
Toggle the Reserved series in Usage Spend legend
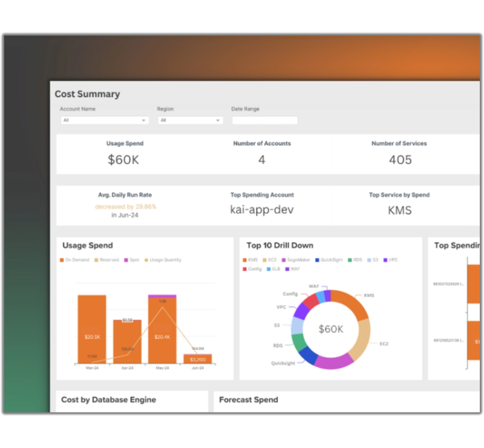[96, 259]
